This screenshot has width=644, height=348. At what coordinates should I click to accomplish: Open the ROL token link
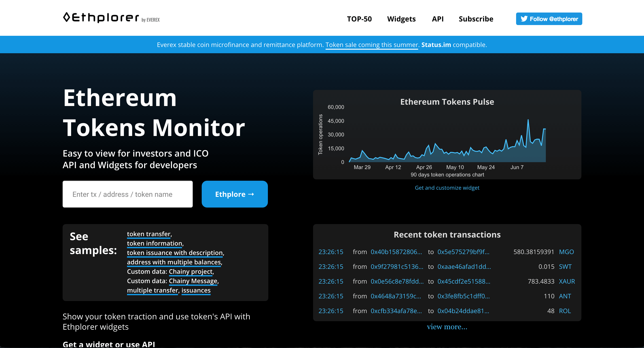pyautogui.click(x=565, y=311)
